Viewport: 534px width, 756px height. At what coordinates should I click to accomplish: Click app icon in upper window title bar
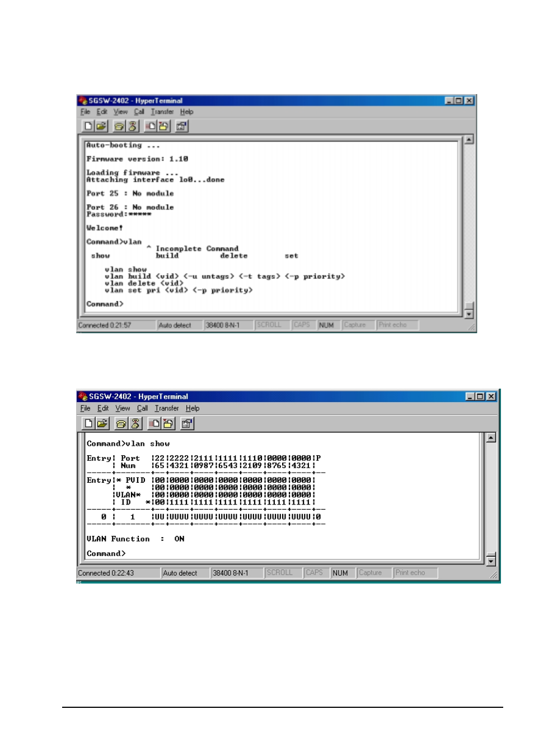(x=83, y=100)
